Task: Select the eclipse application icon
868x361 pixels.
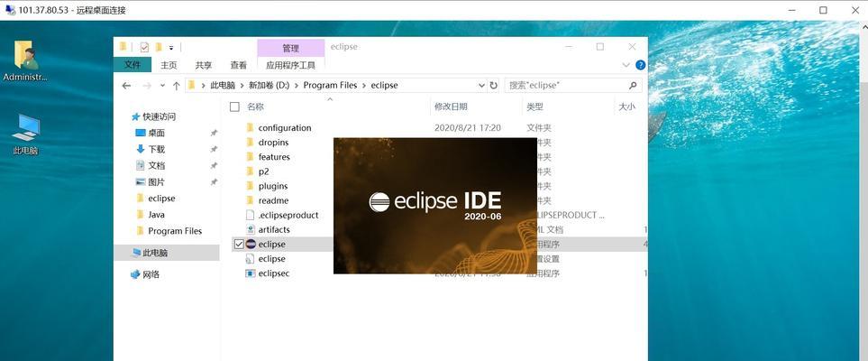Action: click(250, 244)
